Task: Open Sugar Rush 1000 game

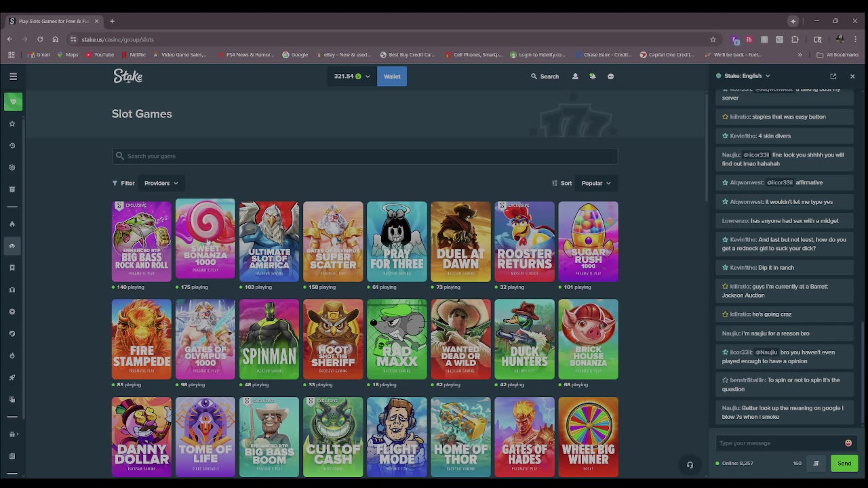Action: pyautogui.click(x=588, y=241)
